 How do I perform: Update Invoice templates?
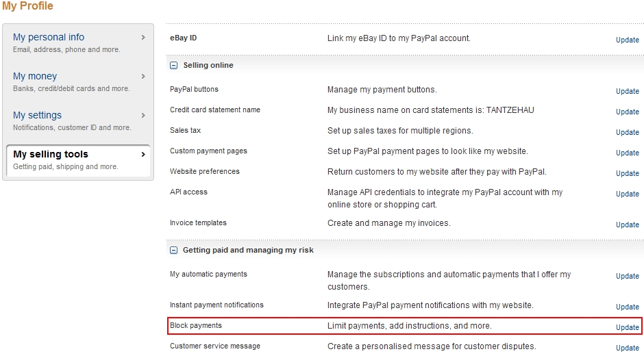point(627,225)
